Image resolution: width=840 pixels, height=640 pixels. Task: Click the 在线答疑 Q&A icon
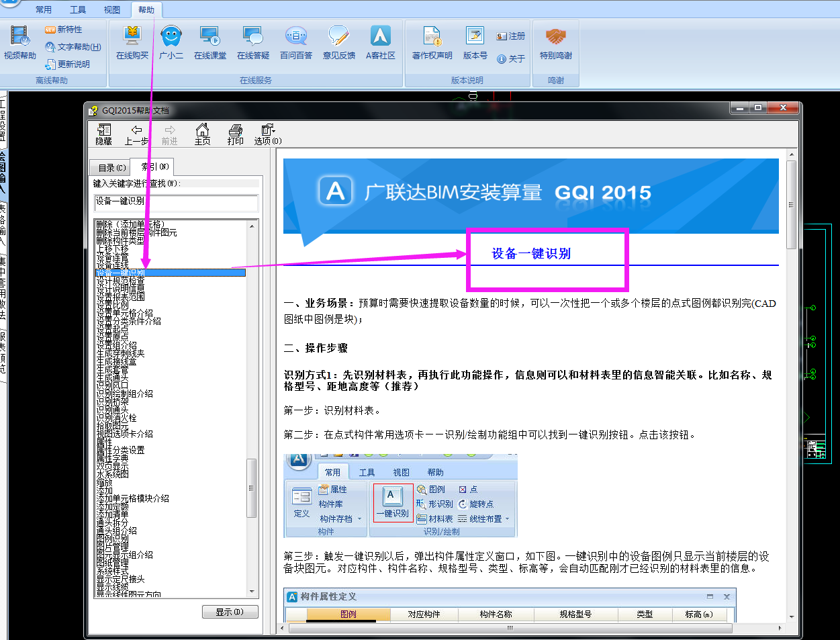253,42
